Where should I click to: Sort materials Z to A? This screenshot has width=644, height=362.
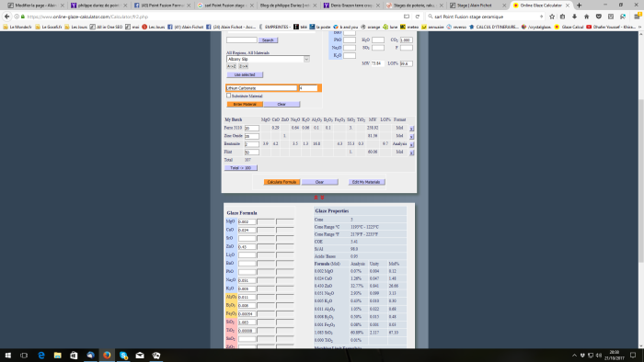coord(244,66)
